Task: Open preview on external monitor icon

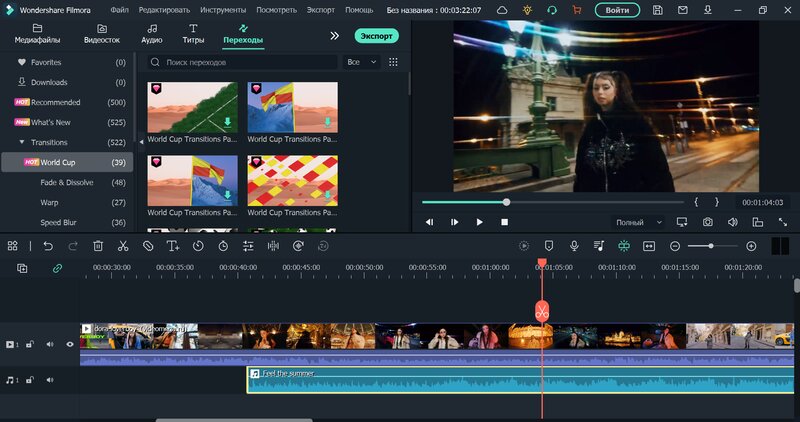Action: coord(682,222)
